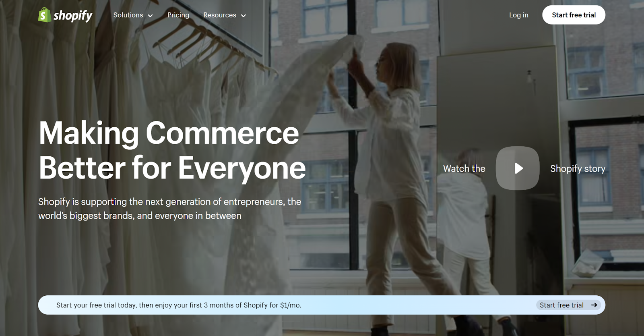Image resolution: width=644 pixels, height=336 pixels.
Task: Go to the Pricing page
Action: pyautogui.click(x=178, y=15)
